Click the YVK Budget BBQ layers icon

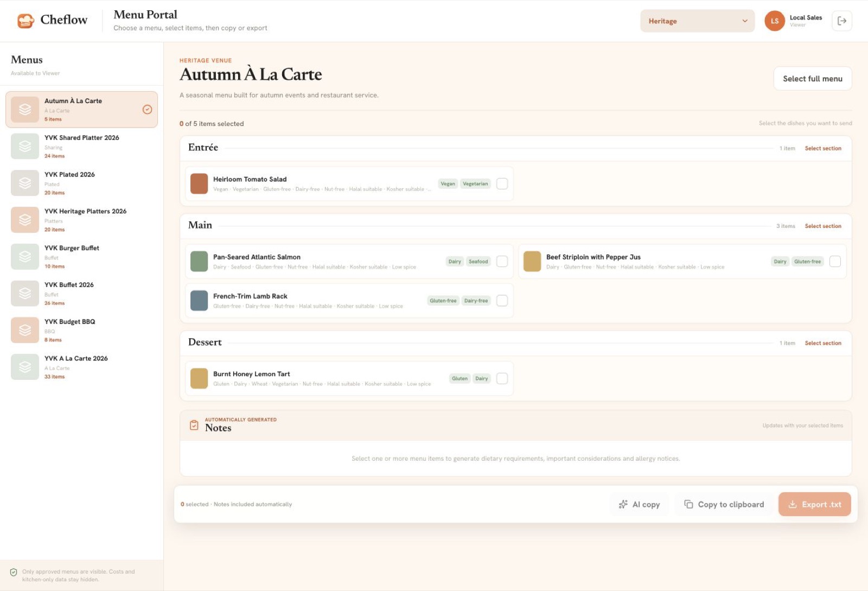click(25, 330)
